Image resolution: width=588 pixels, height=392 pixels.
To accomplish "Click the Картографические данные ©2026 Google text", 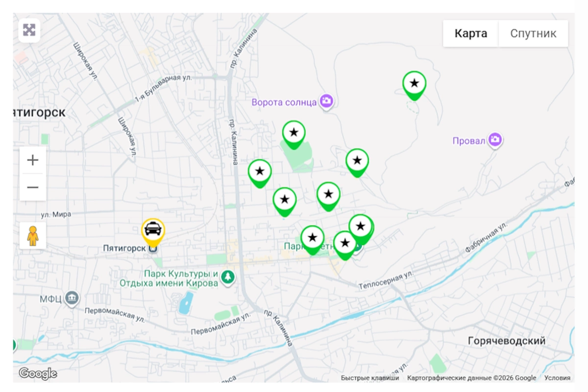I will click(x=471, y=378).
